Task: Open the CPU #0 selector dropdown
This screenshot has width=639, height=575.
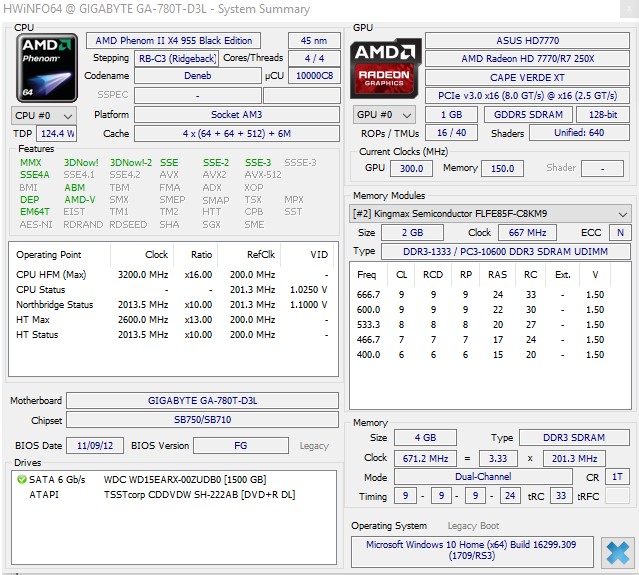Action: click(42, 115)
